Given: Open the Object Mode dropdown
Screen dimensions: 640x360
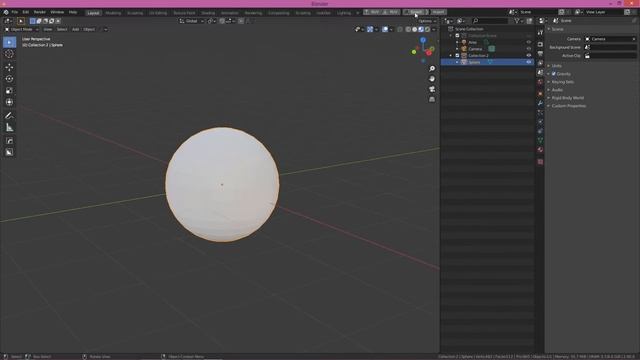Looking at the screenshot, I should [x=22, y=29].
